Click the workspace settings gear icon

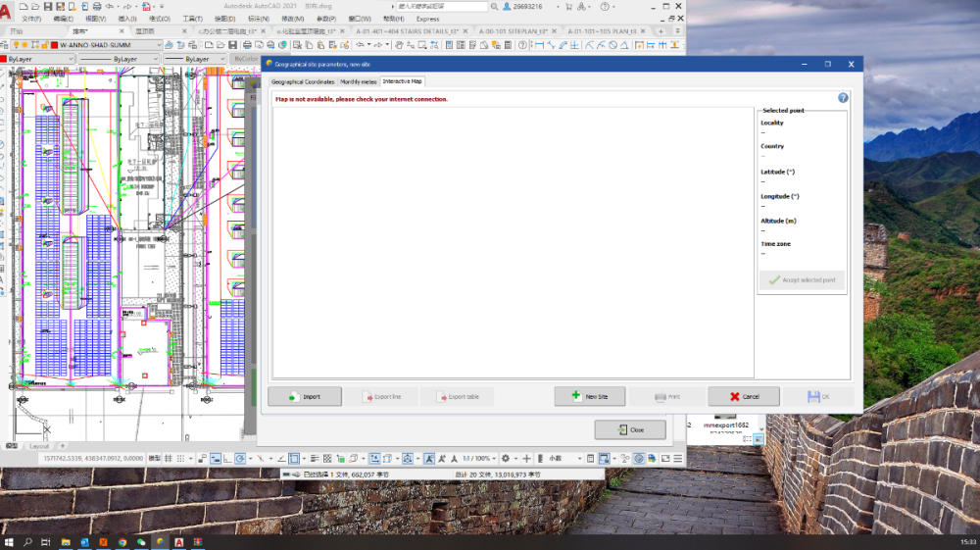click(506, 458)
